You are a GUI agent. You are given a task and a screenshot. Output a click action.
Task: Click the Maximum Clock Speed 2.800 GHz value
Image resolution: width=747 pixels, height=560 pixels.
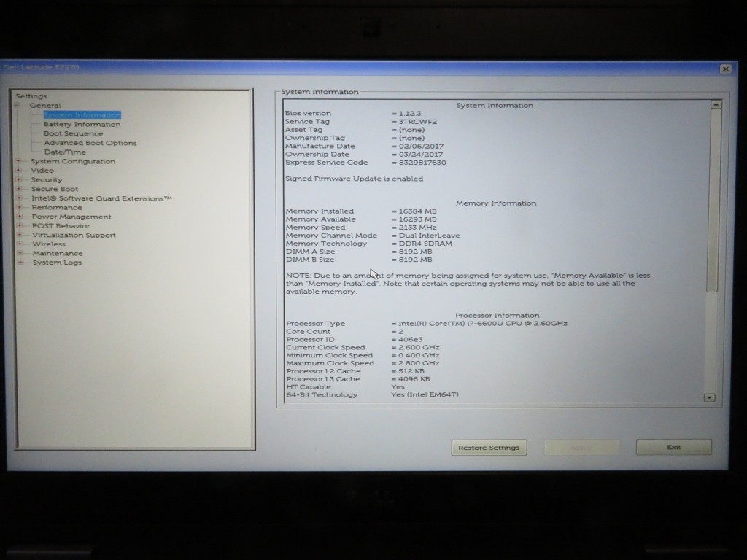pyautogui.click(x=419, y=363)
